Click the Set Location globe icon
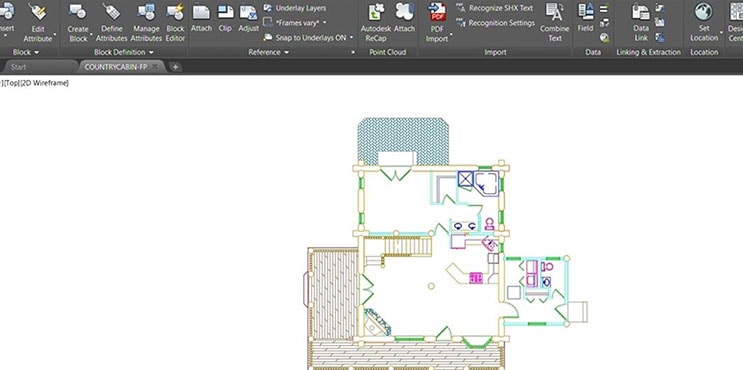Viewport: 743px width, 370px height. tap(704, 12)
